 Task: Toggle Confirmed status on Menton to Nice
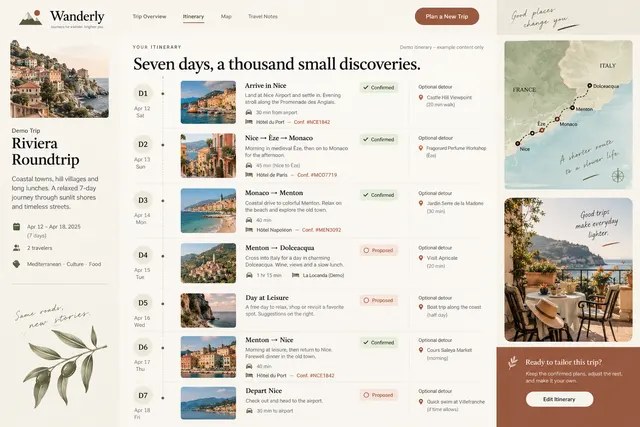coord(379,343)
